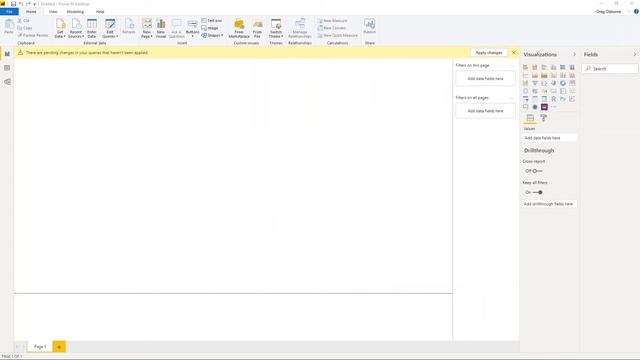Viewport: 640px width, 360px height.
Task: Click Cut in the Clipboard group
Action: [24, 20]
